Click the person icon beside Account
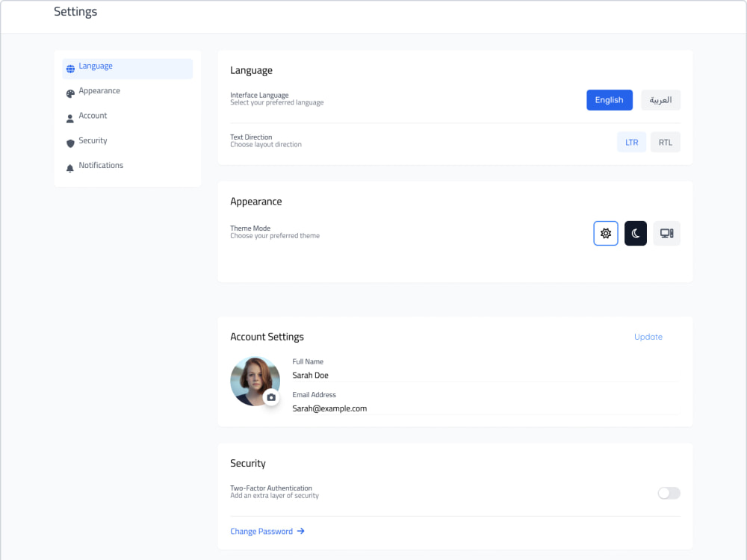The width and height of the screenshot is (747, 560). click(70, 119)
